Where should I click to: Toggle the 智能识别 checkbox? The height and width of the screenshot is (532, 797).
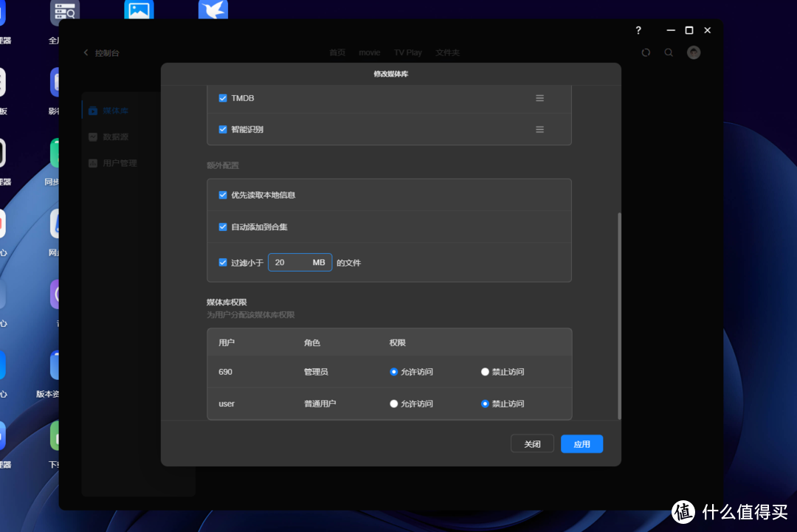(223, 129)
